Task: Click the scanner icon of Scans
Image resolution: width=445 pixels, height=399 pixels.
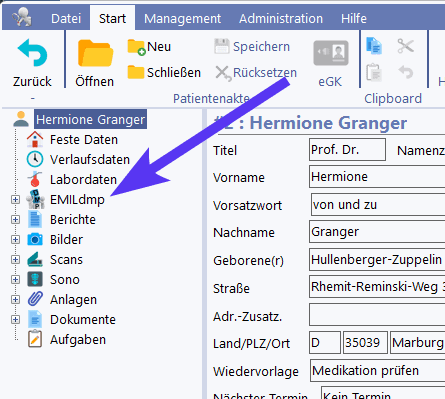Action: [35, 259]
